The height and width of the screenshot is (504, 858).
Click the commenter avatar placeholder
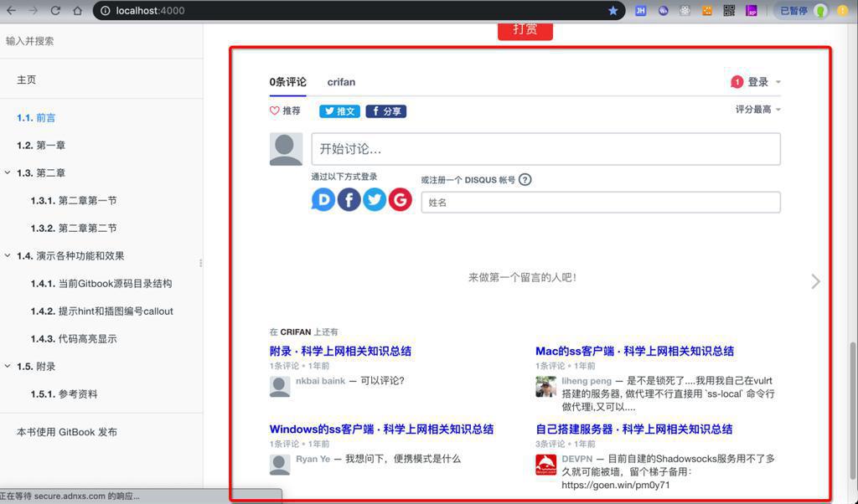pos(286,149)
